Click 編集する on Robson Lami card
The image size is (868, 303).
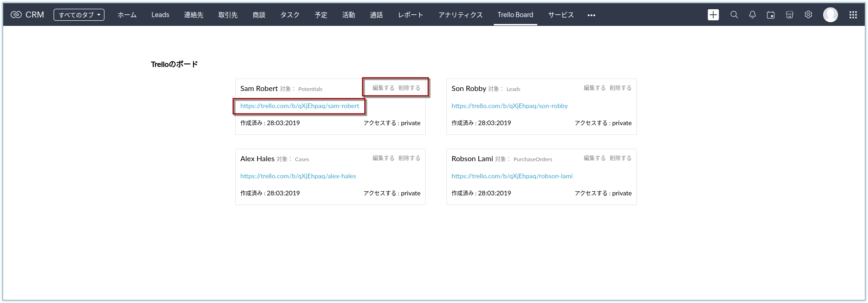click(595, 158)
